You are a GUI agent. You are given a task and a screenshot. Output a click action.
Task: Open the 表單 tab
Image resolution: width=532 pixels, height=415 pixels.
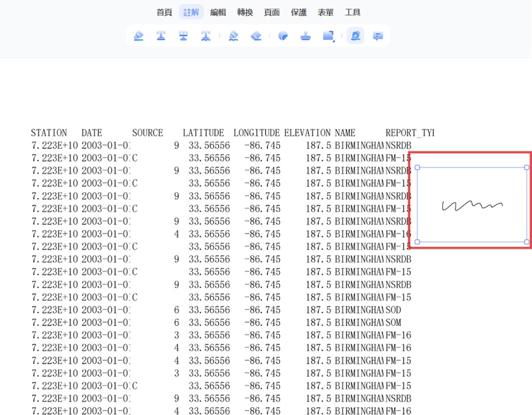(325, 12)
